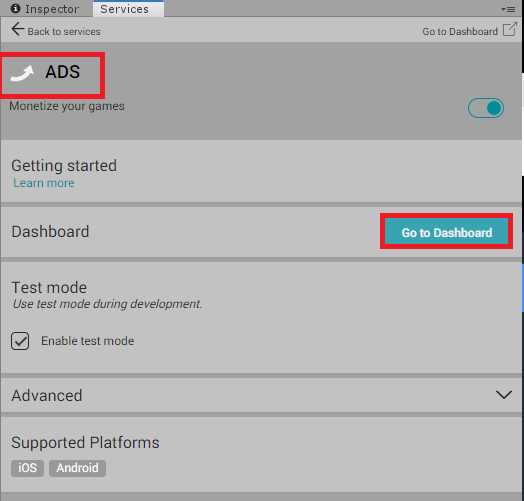Open the panel options menu icon
Image resolution: width=524 pixels, height=501 pixels.
coord(508,9)
